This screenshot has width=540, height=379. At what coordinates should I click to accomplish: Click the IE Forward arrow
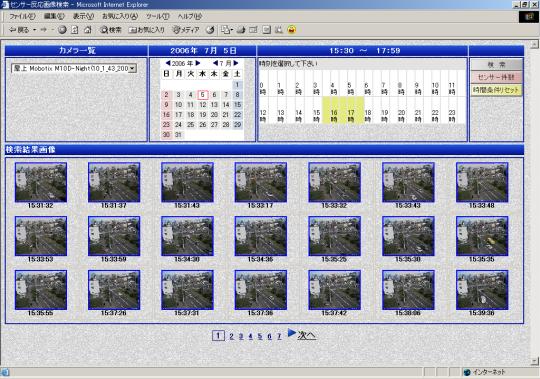tap(44, 30)
